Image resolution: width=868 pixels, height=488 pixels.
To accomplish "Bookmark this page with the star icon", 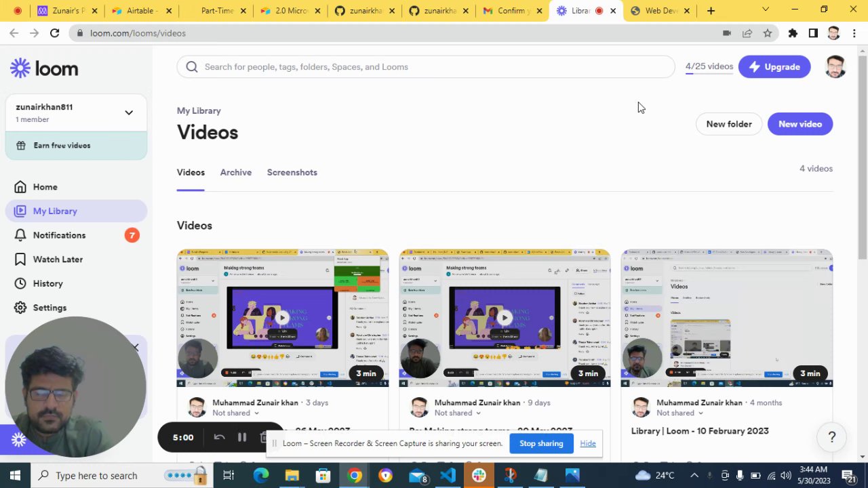I will pos(767,33).
